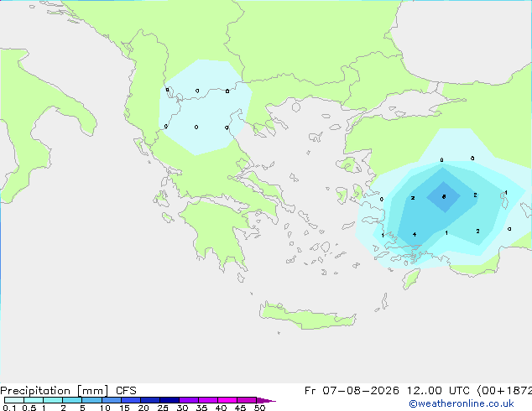Click the 2–5 mm legend color box
This screenshot has height=411, width=532.
pyautogui.click(x=72, y=400)
